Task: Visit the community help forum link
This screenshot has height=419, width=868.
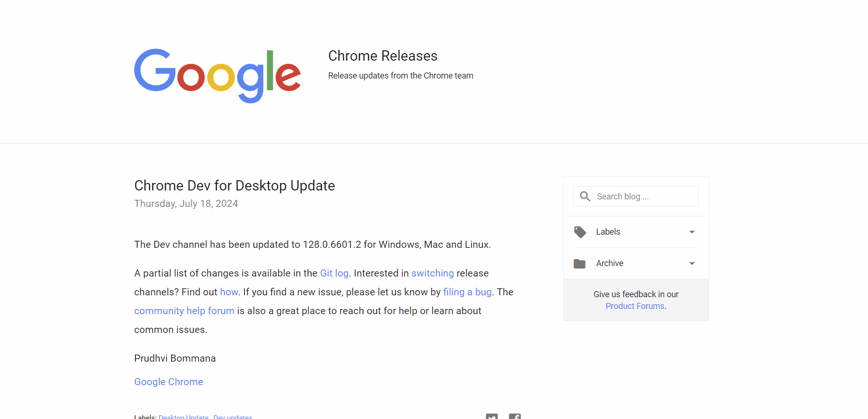Action: click(184, 311)
